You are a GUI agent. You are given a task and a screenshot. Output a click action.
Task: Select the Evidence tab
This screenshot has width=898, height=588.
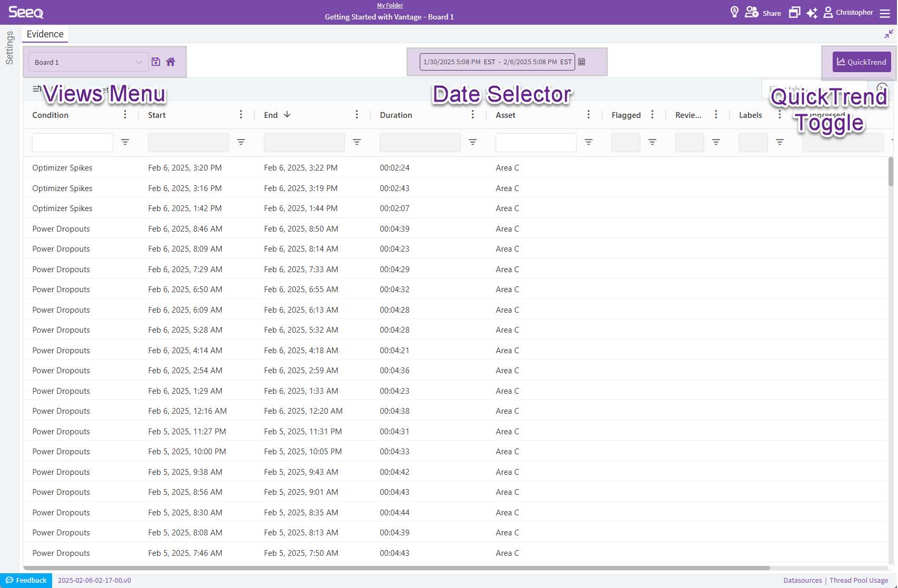45,34
